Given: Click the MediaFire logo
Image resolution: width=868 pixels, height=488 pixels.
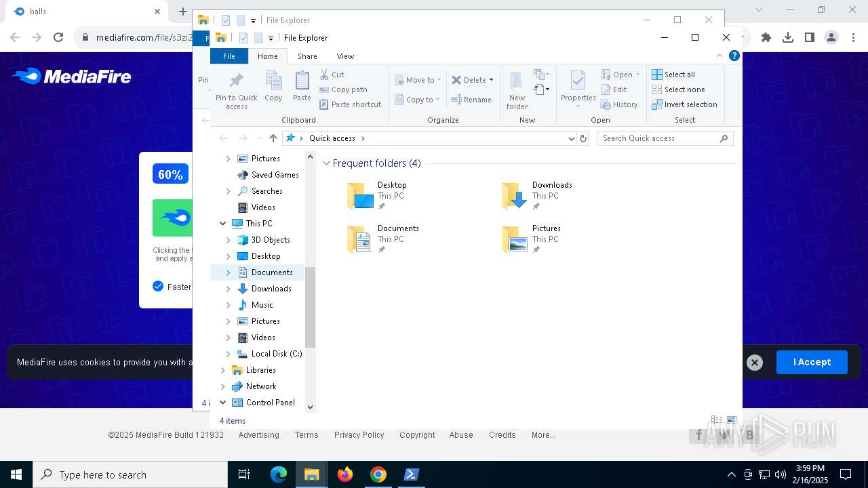Looking at the screenshot, I should pyautogui.click(x=71, y=77).
